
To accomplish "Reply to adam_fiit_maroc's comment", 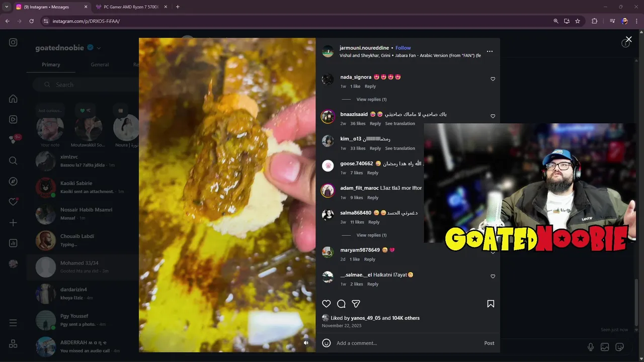I will 372,198.
